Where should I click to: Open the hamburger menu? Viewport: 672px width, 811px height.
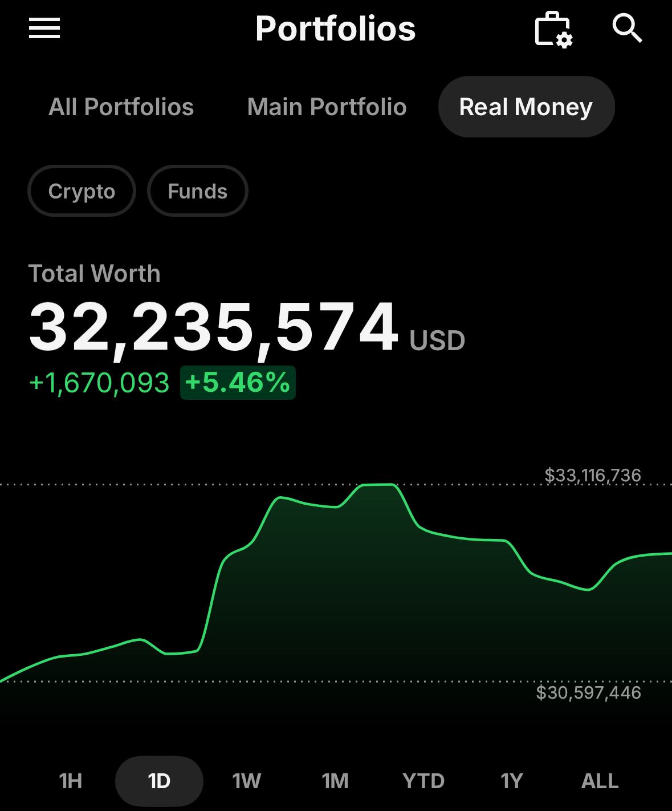coord(44,28)
